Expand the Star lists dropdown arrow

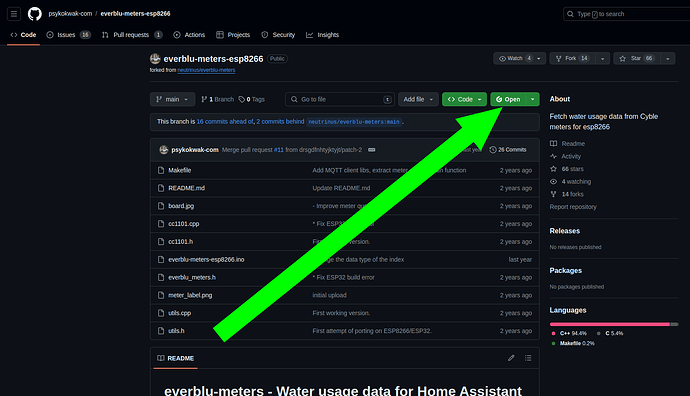[668, 59]
